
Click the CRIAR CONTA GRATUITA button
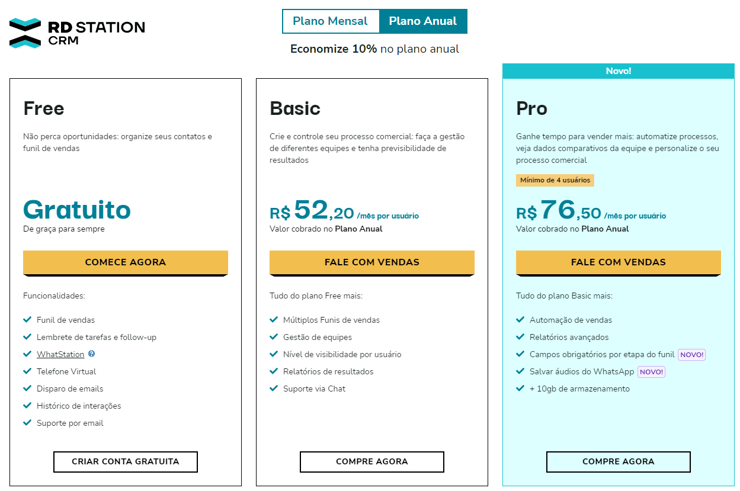tap(126, 462)
